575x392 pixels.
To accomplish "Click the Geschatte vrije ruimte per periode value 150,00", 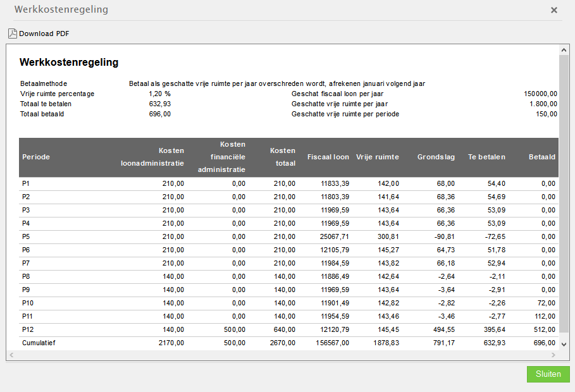I will tap(547, 114).
